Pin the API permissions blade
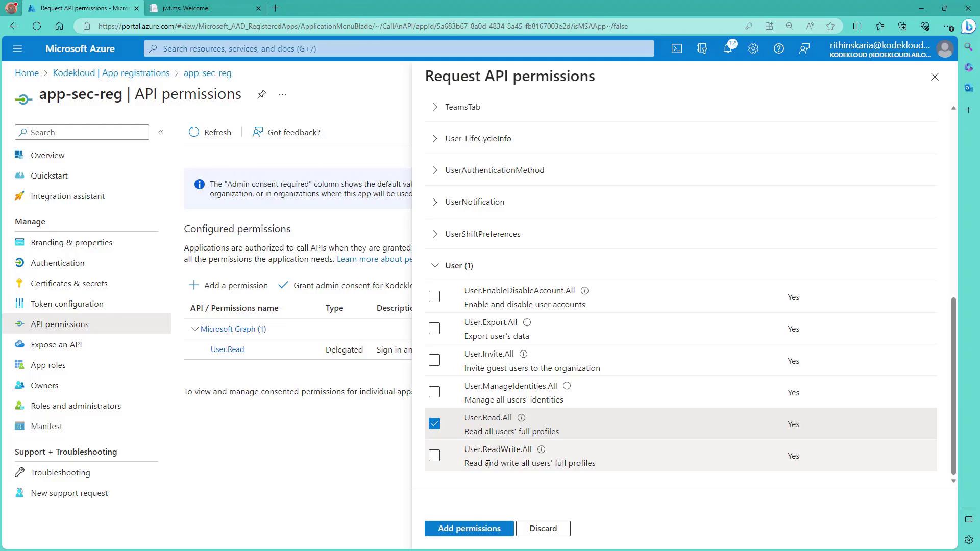This screenshot has height=551, width=980. pos(261,94)
